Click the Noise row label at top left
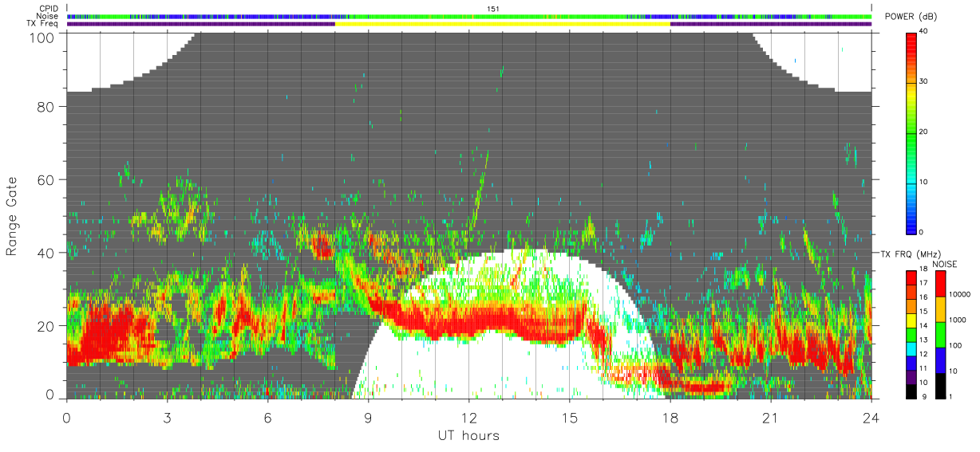Image resolution: width=980 pixels, height=452 pixels. [48, 16]
